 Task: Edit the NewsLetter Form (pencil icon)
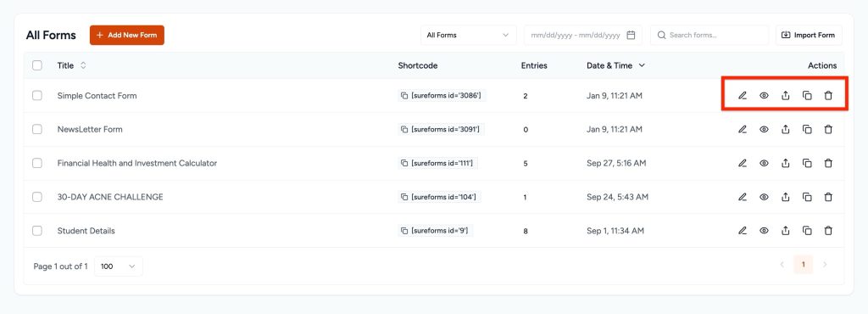point(743,130)
